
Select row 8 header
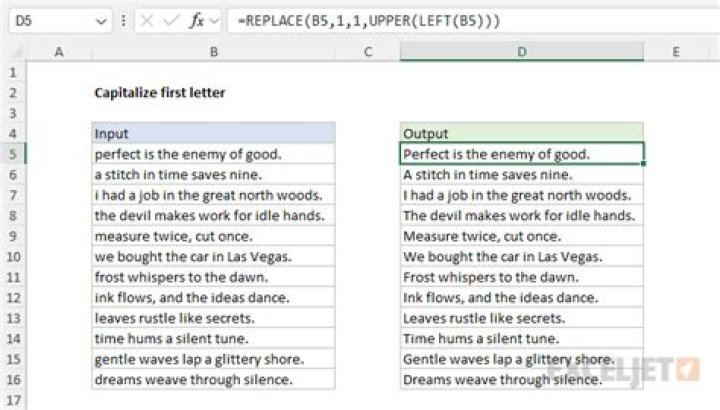[13, 215]
